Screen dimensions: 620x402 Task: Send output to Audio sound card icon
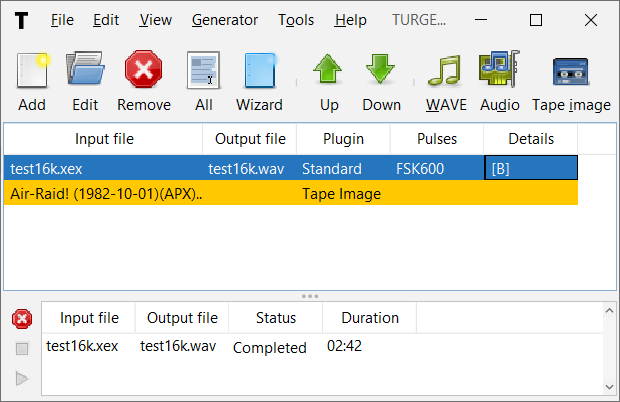pyautogui.click(x=499, y=74)
